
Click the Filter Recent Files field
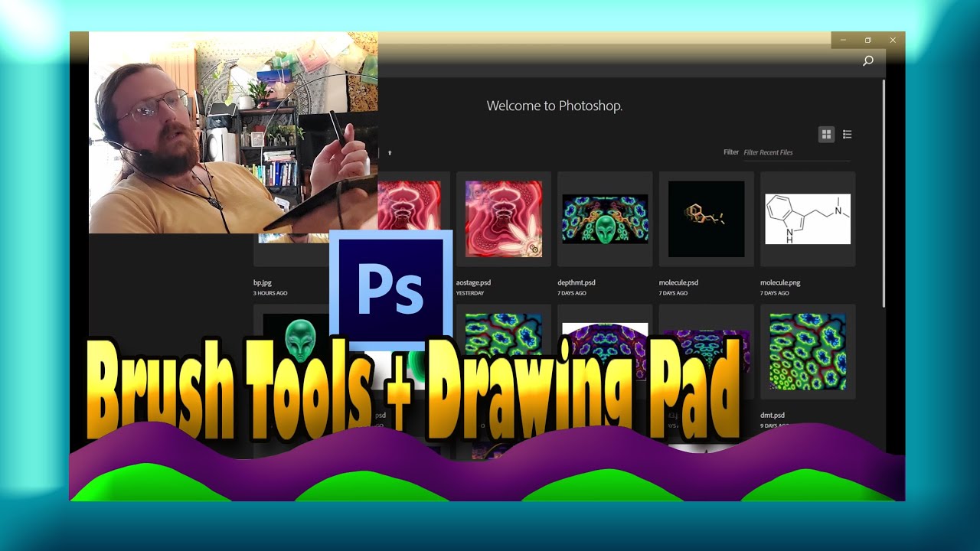tap(796, 152)
